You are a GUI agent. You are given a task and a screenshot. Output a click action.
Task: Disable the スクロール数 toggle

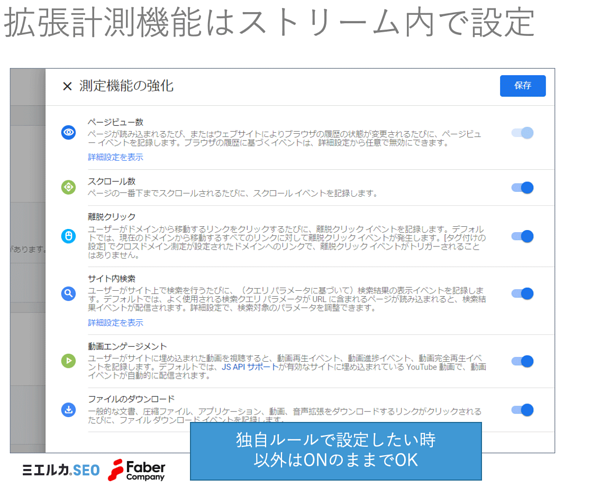(523, 187)
